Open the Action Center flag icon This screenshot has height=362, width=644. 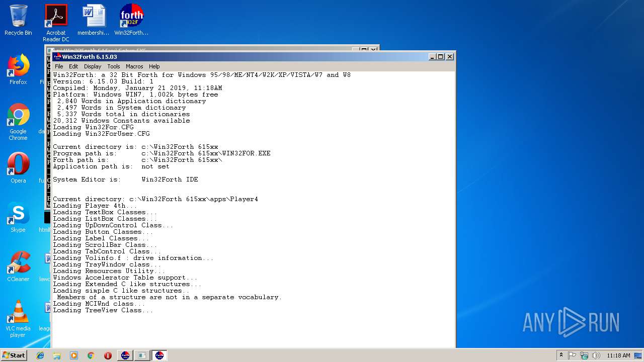pyautogui.click(x=572, y=355)
